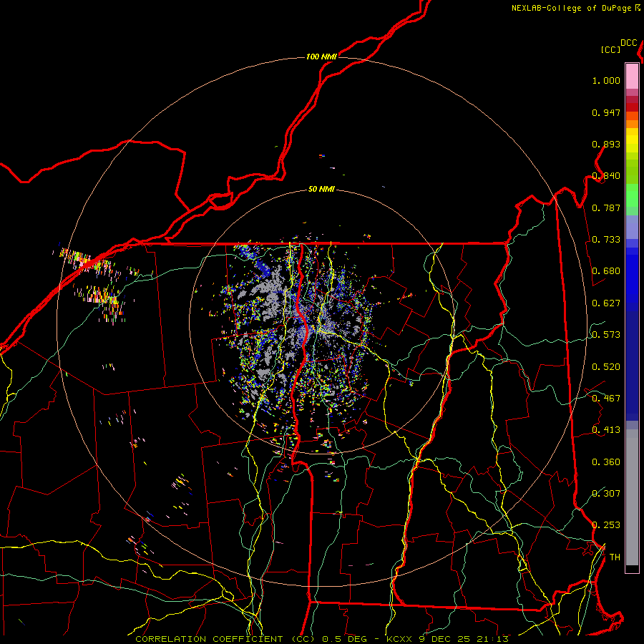Pick the orange segment of the color bar
This screenshot has height=644, width=644.
click(632, 124)
